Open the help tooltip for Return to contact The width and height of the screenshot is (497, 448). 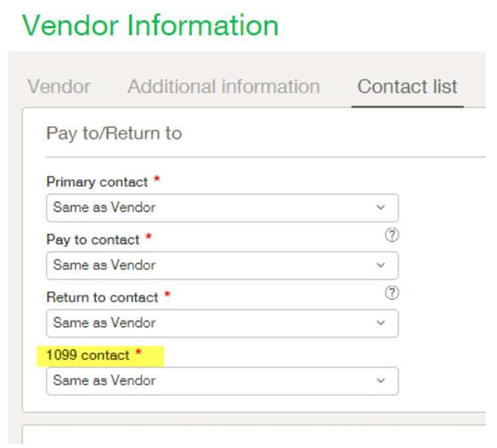(393, 293)
